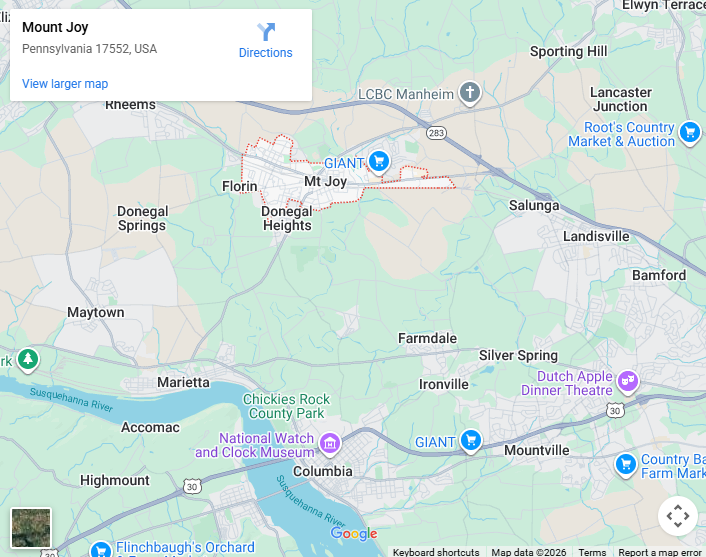This screenshot has height=557, width=706.
Task: Click the GIANT shopping pin near Mt Joy
Action: click(379, 162)
